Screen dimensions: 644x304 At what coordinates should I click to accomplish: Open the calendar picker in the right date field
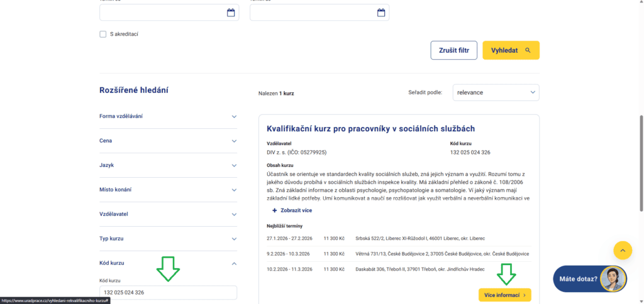[381, 13]
